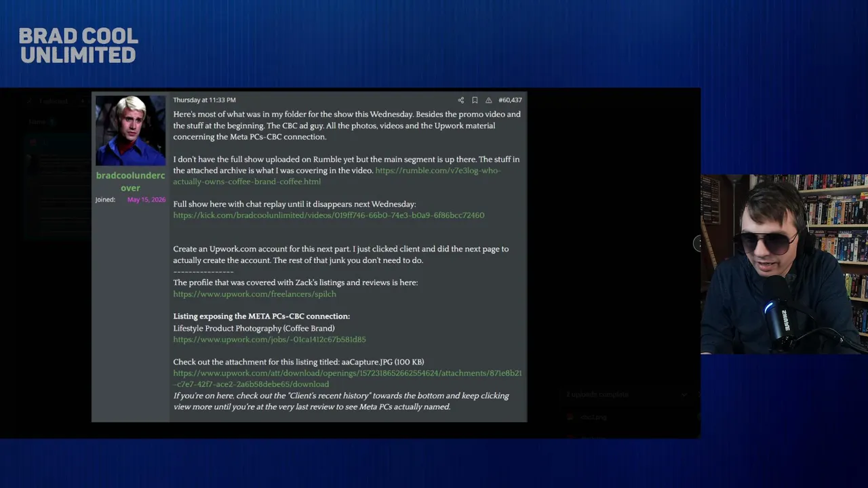The image size is (868, 488).
Task: Click the May 15, 2026 join date
Action: coord(146,200)
